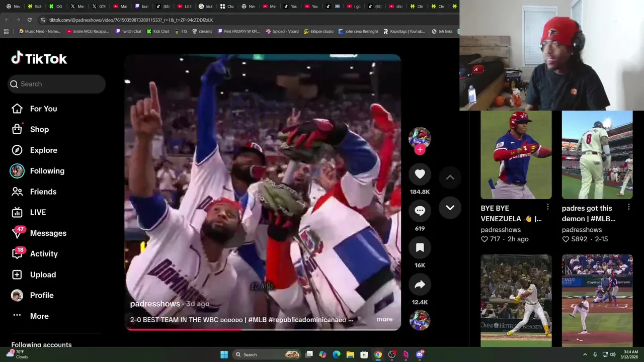Open Microsoft Edge from the taskbar
The image size is (644, 362).
337,354
